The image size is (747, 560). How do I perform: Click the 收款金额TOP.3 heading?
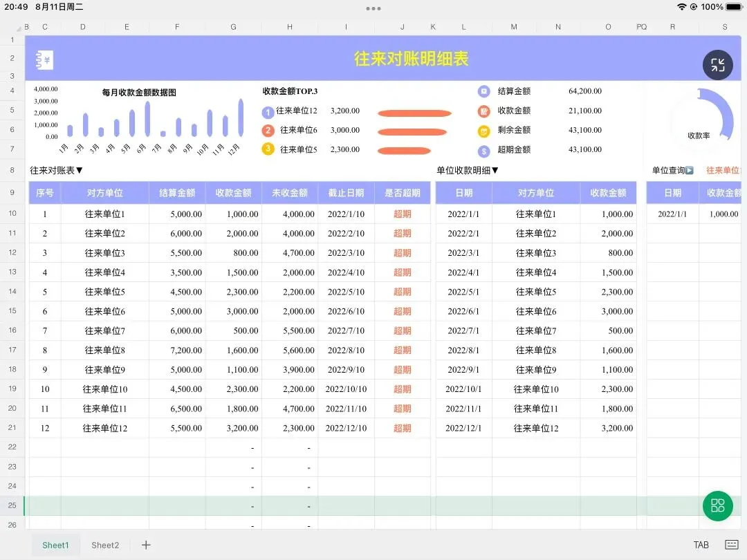[x=290, y=91]
